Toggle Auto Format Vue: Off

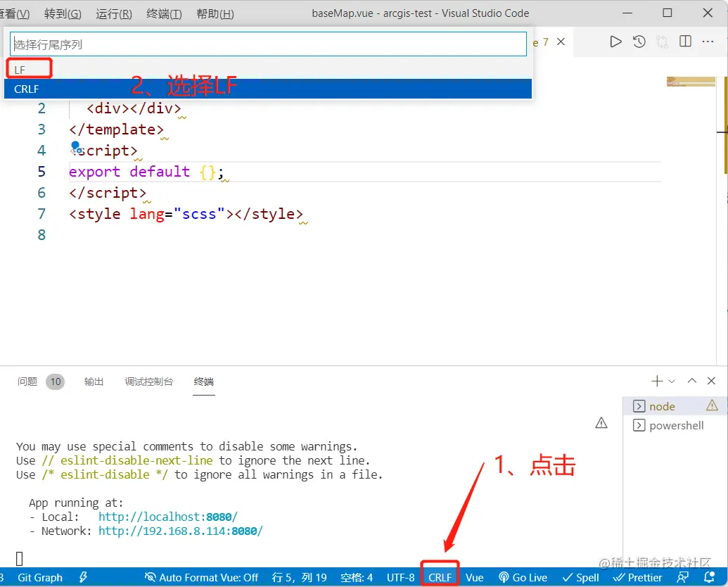point(201,577)
